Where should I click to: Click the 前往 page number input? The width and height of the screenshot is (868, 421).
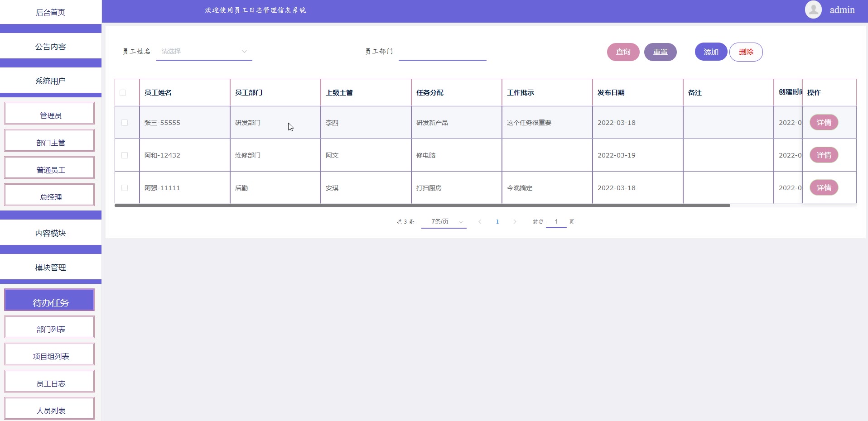(556, 222)
